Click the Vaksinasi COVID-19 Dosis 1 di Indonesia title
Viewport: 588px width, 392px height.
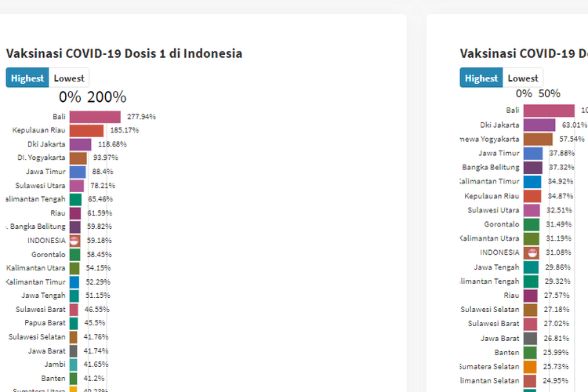[124, 53]
